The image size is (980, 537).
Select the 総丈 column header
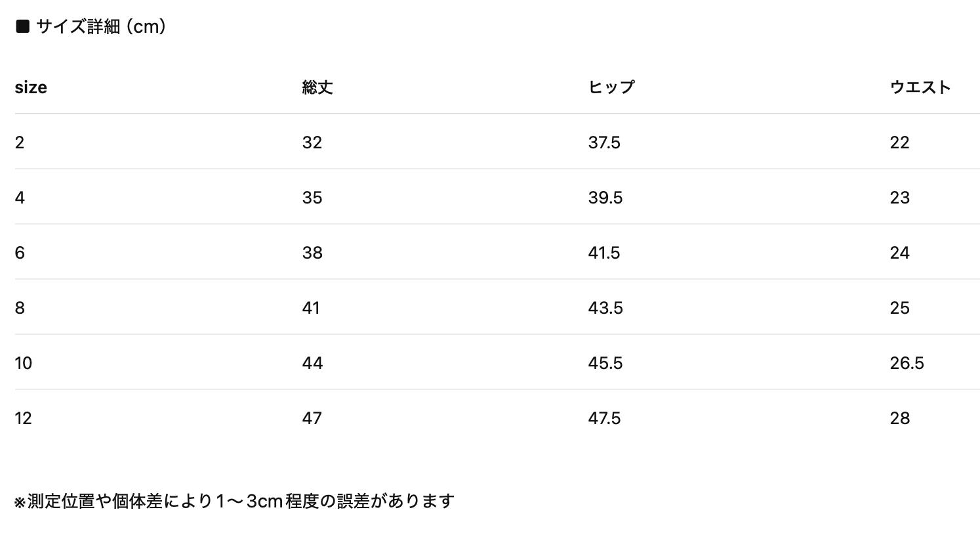317,87
